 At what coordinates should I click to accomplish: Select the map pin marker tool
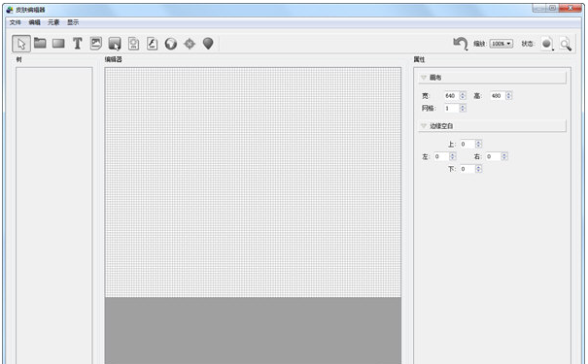point(208,44)
